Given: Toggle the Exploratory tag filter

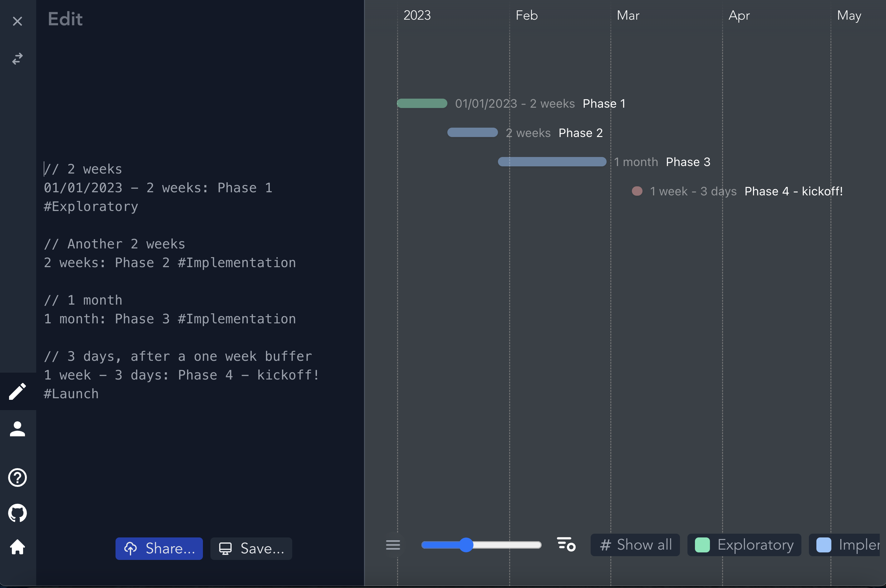Looking at the screenshot, I should point(744,545).
